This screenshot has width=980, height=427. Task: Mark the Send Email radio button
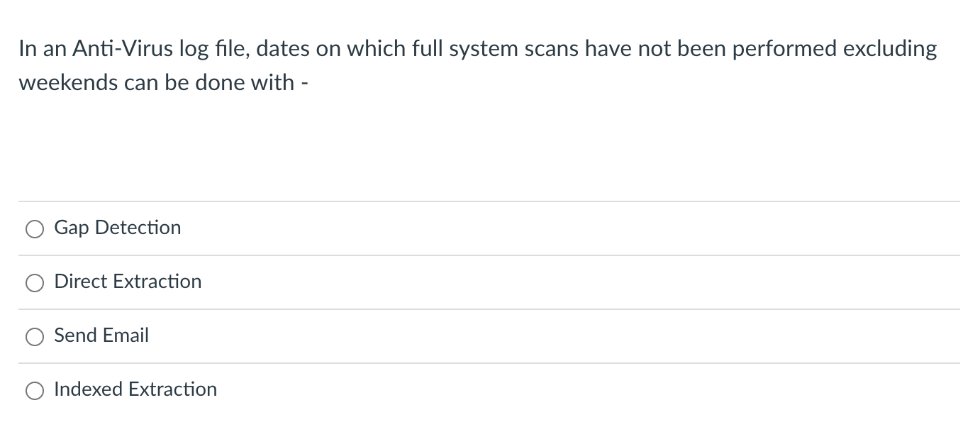35,336
